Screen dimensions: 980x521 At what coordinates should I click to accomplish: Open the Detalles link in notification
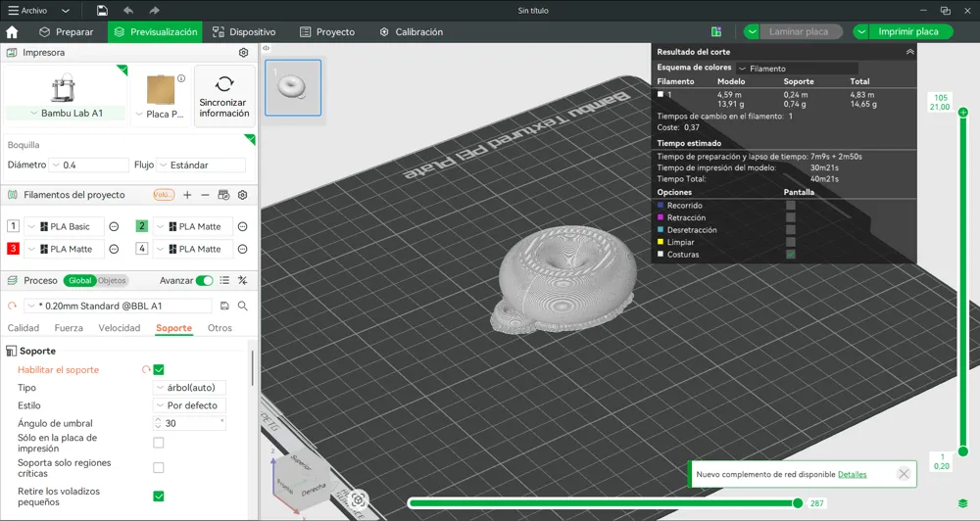pos(852,474)
